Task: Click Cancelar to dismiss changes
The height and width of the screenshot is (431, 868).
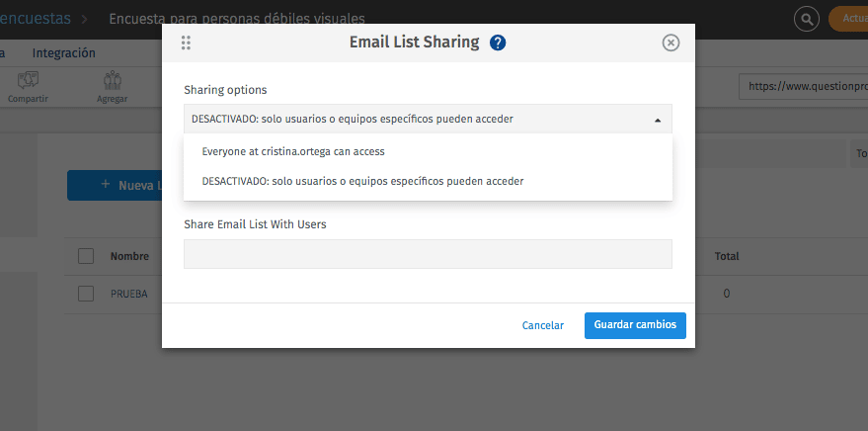Action: tap(542, 326)
